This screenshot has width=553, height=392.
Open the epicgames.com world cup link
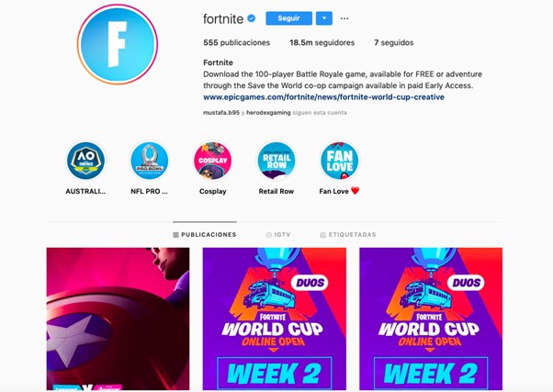323,97
